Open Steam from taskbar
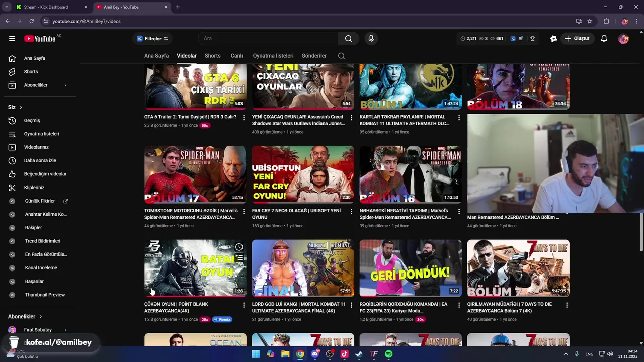 [359, 354]
